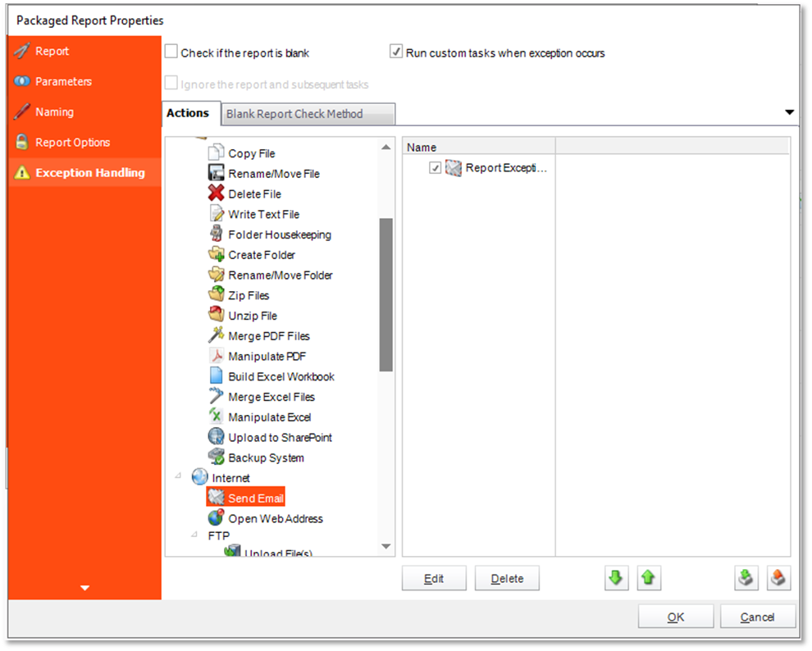Select the Manipulate PDF icon
The image size is (812, 651).
216,356
